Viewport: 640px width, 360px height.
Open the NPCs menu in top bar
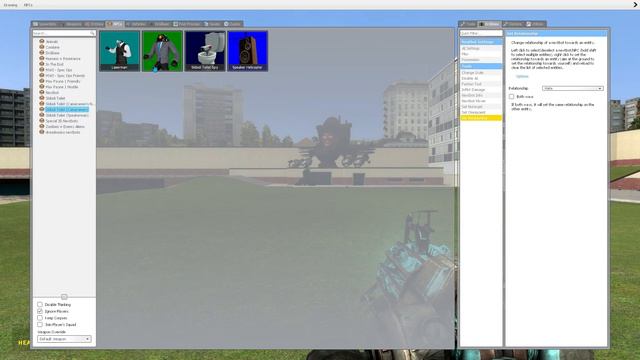28,5
